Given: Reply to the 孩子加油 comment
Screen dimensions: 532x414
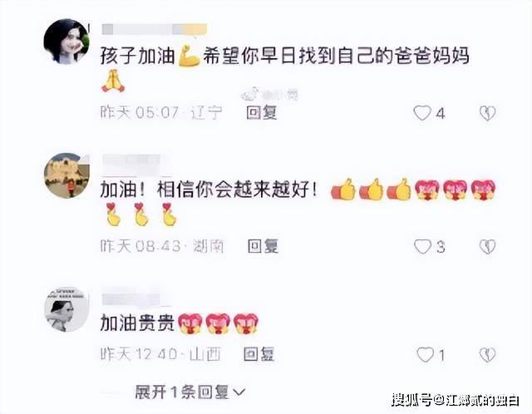Looking at the screenshot, I should [261, 113].
